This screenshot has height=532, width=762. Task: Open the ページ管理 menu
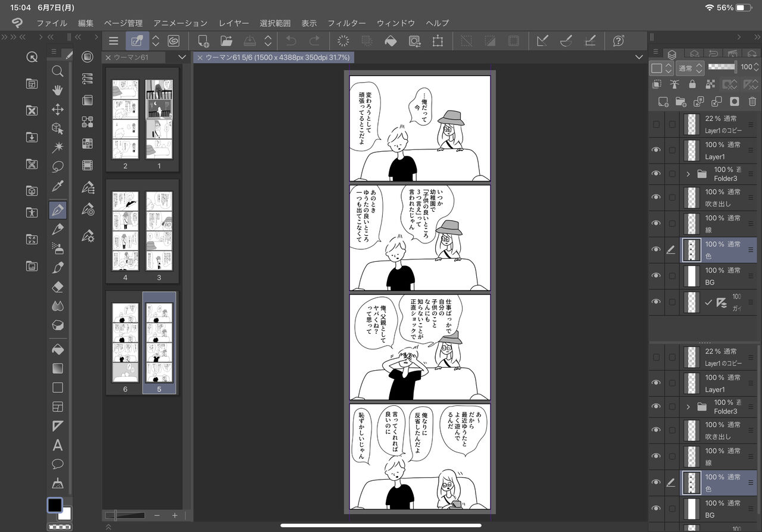point(123,23)
